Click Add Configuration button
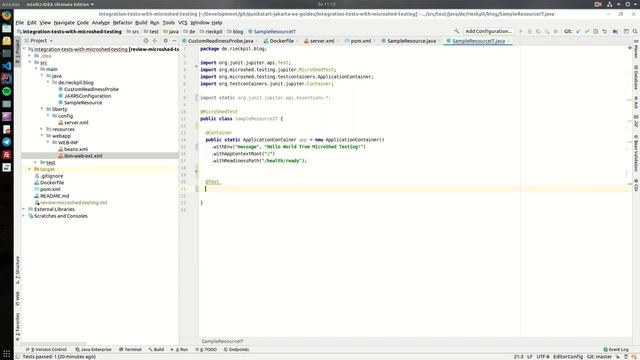 488,31
